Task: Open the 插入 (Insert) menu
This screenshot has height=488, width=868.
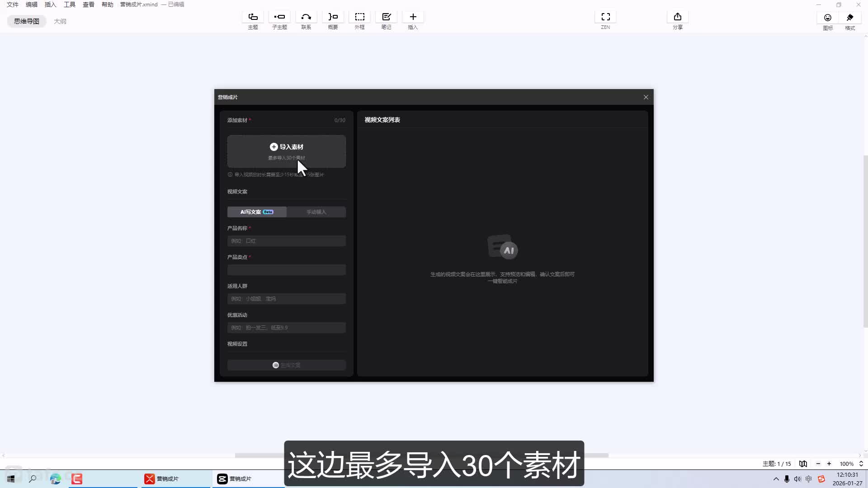Action: pos(50,5)
